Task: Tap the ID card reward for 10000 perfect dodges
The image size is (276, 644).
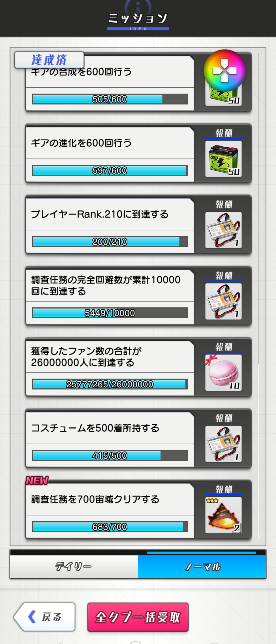Action: 223,301
